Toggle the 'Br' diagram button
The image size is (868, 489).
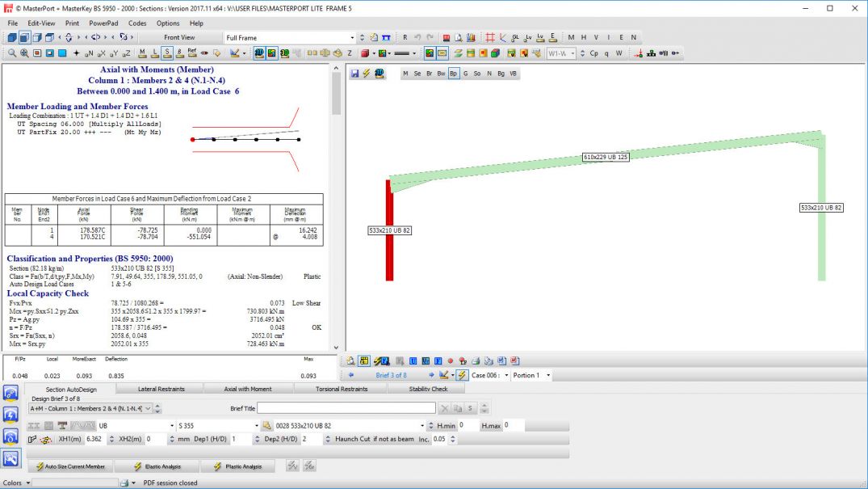pyautogui.click(x=429, y=74)
